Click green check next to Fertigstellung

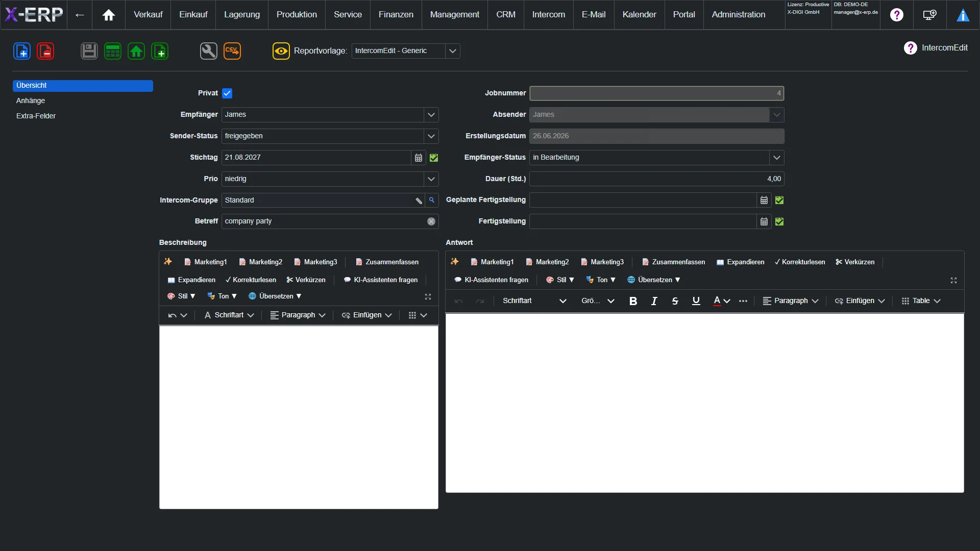[779, 221]
